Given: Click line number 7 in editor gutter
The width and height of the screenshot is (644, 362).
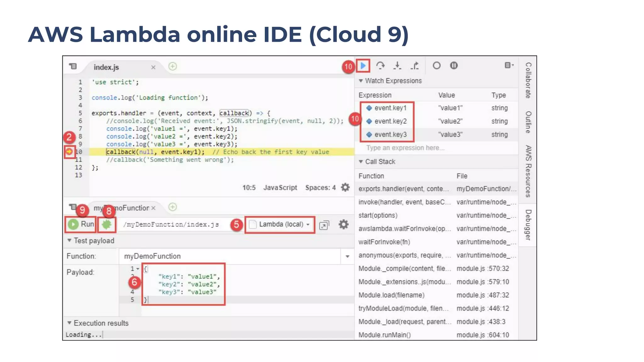Looking at the screenshot, I should [80, 129].
